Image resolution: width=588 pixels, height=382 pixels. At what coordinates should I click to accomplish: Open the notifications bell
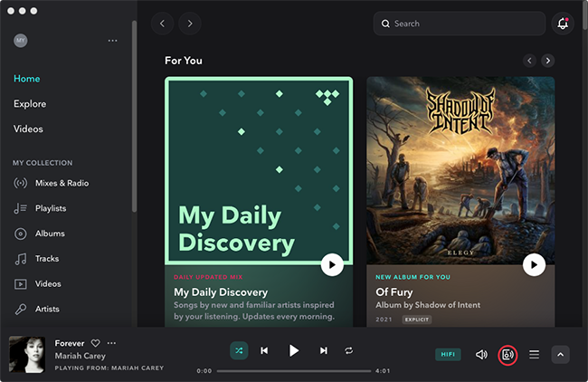tap(563, 24)
